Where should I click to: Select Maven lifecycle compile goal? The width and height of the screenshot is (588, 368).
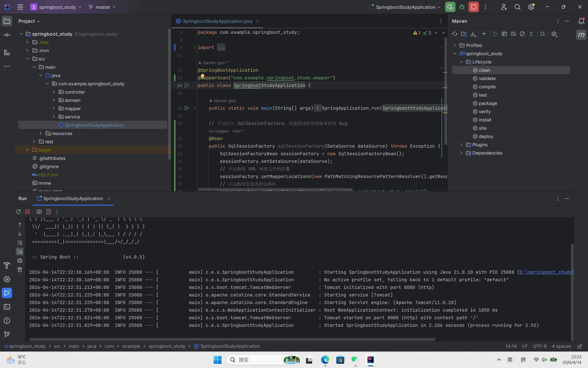pyautogui.click(x=487, y=87)
